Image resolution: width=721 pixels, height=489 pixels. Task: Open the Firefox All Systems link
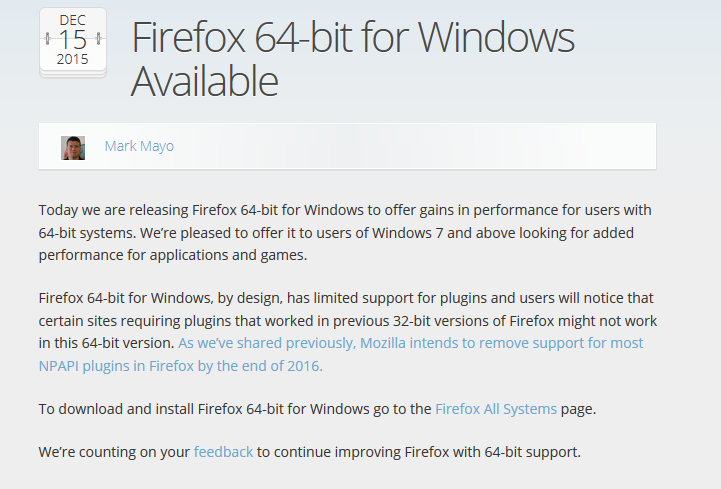496,409
